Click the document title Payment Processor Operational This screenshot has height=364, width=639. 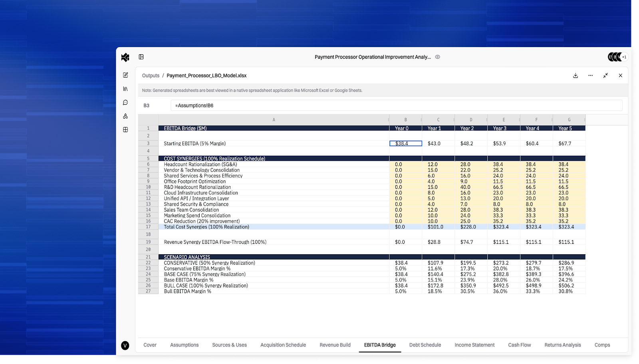(373, 57)
